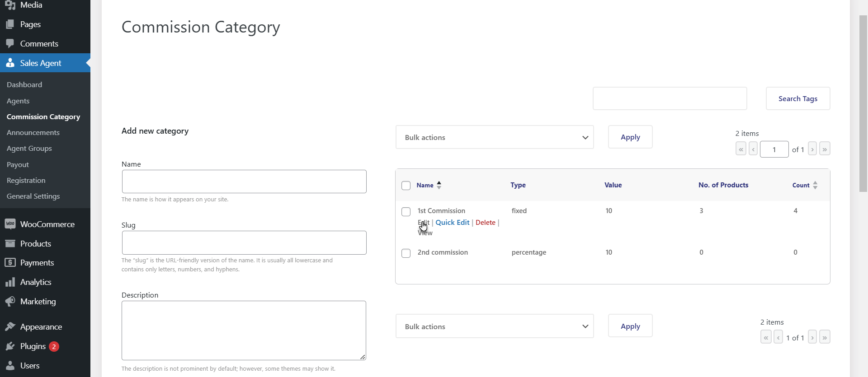Click the WooCommerce logo icon
Image resolution: width=868 pixels, height=377 pixels.
click(x=10, y=224)
